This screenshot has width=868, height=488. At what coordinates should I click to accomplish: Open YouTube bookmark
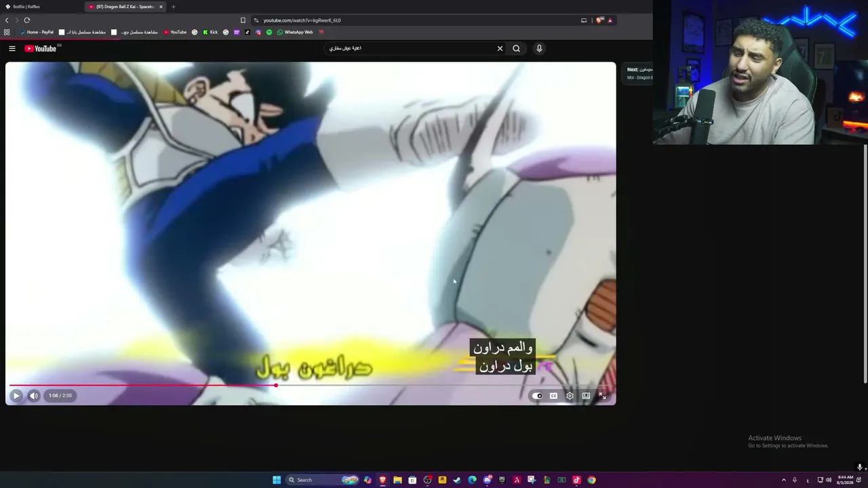pos(175,32)
